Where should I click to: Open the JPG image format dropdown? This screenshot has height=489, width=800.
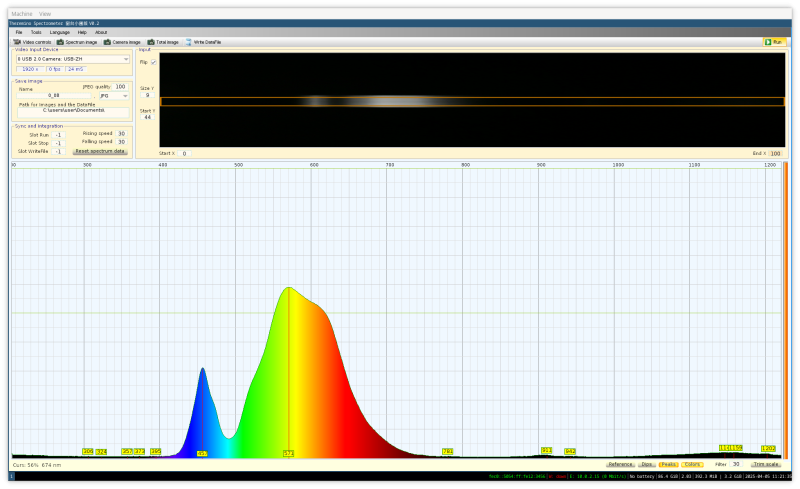click(x=112, y=96)
